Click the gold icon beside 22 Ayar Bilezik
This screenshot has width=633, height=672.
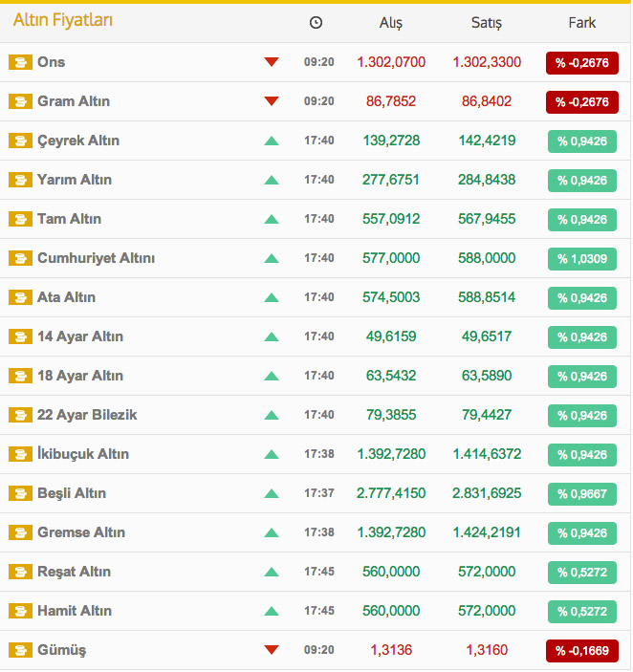[x=20, y=415]
